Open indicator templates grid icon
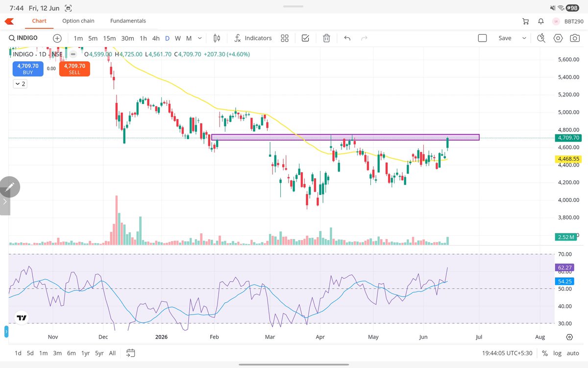 coord(285,38)
